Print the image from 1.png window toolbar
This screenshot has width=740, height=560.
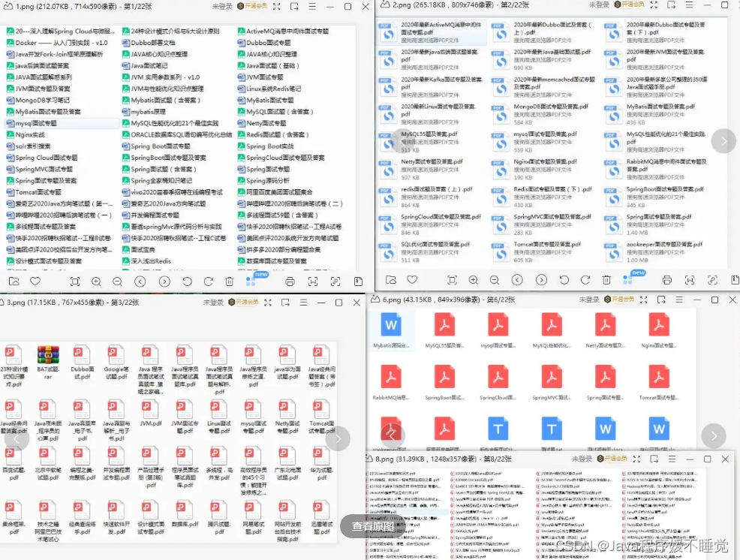[290, 282]
